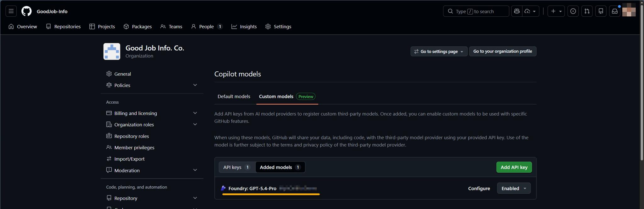The width and height of the screenshot is (644, 209).
Task: Click the page vertical scrollbar
Action: coord(641,94)
